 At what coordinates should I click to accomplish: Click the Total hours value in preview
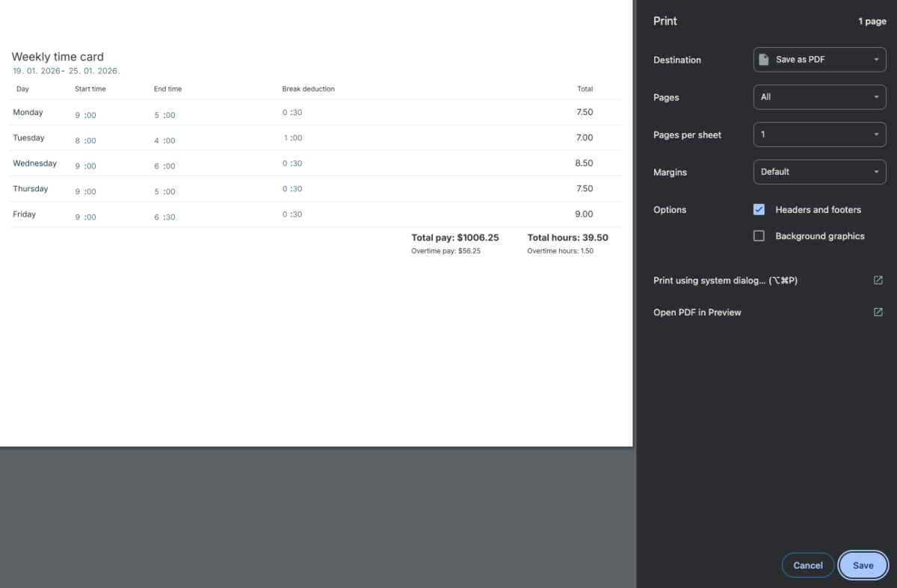567,238
